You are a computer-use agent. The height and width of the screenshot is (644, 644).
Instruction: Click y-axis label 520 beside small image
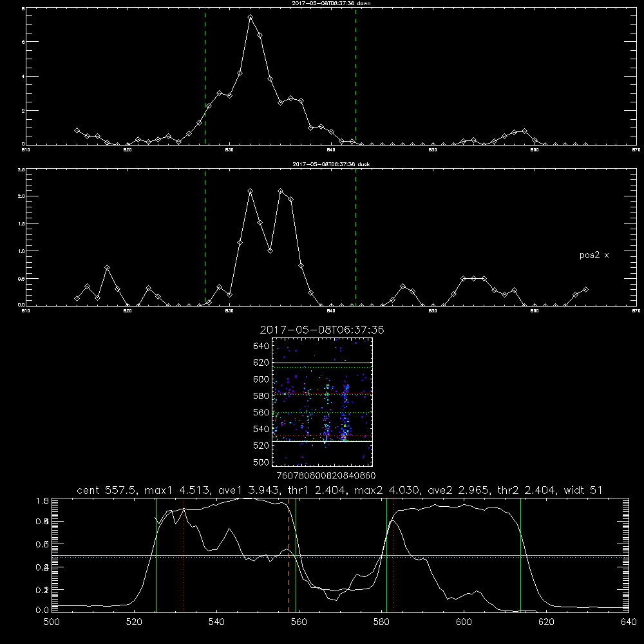click(261, 446)
